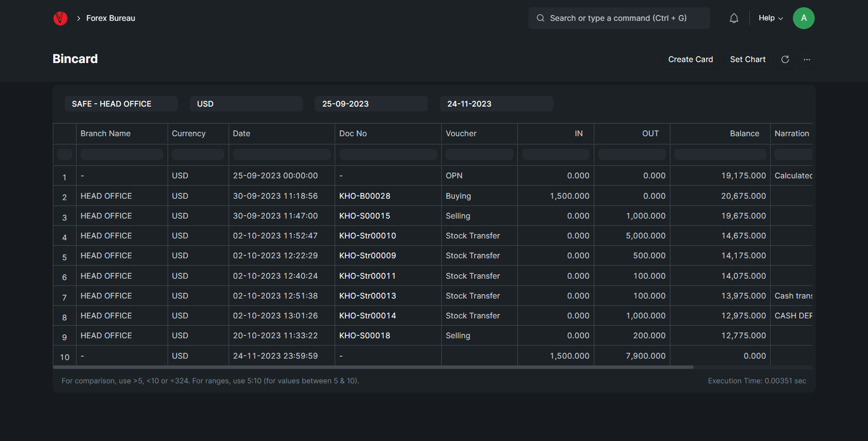This screenshot has height=441, width=868.
Task: Open document KHO-Str00009
Action: pyautogui.click(x=368, y=255)
